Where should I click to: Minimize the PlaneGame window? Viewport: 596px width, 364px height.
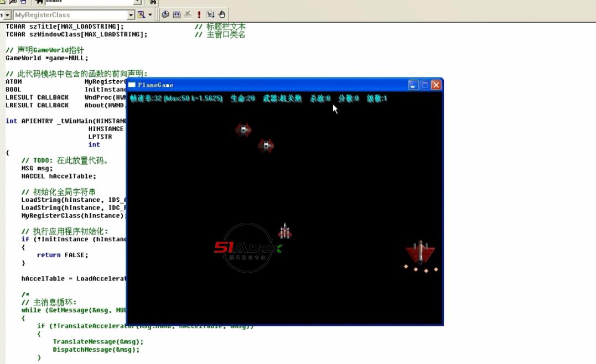(x=413, y=85)
